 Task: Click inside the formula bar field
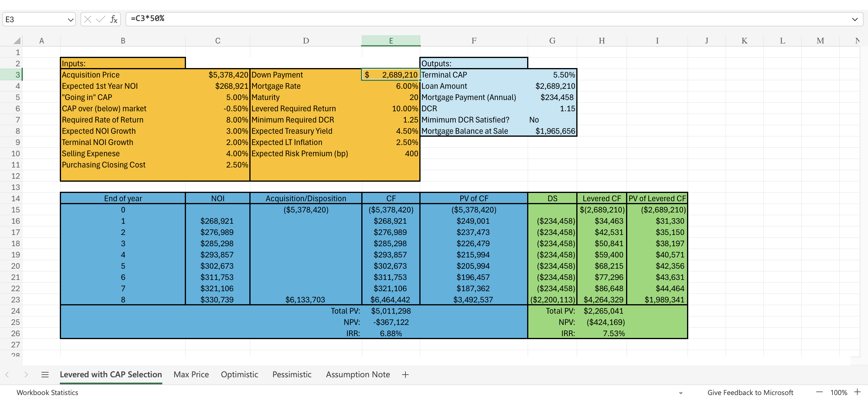pyautogui.click(x=472, y=19)
